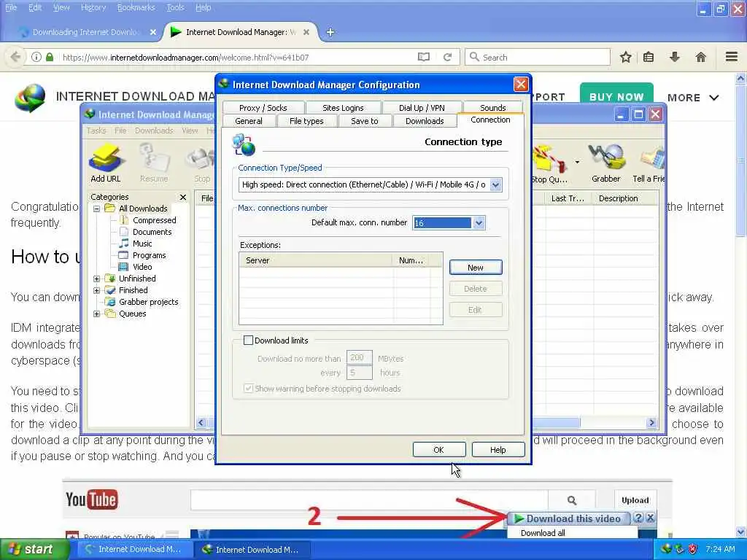Click the Stop icon in IDM toolbar
The image size is (747, 560).
(x=201, y=159)
